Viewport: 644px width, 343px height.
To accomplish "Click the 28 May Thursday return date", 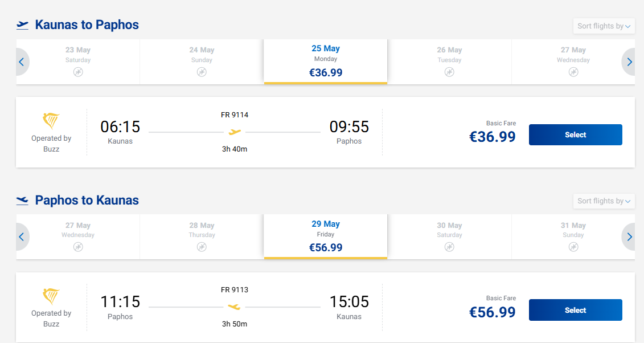I will click(202, 236).
